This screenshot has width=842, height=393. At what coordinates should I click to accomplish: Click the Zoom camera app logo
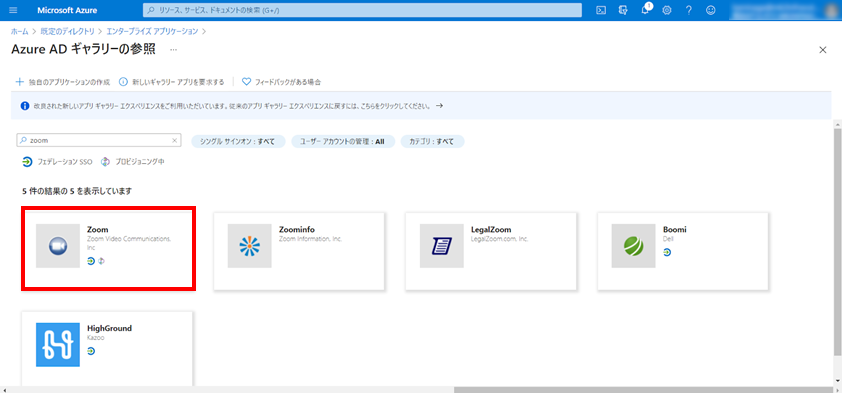(x=57, y=246)
